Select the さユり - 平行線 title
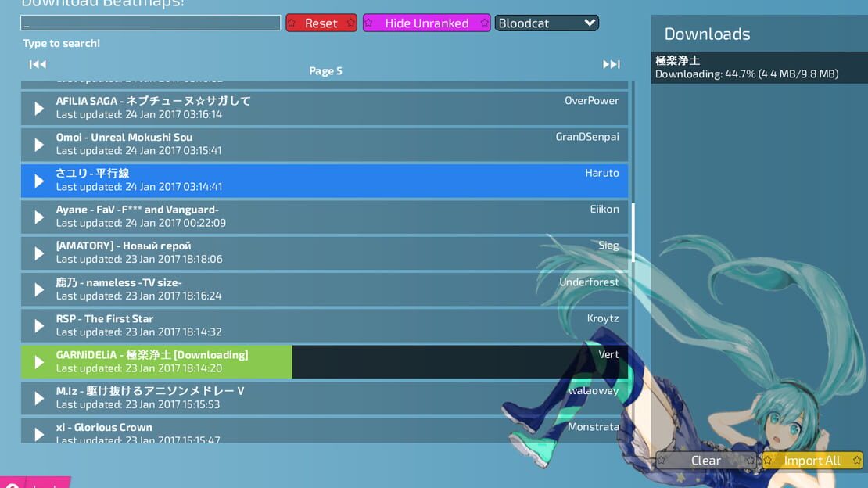 click(x=92, y=174)
